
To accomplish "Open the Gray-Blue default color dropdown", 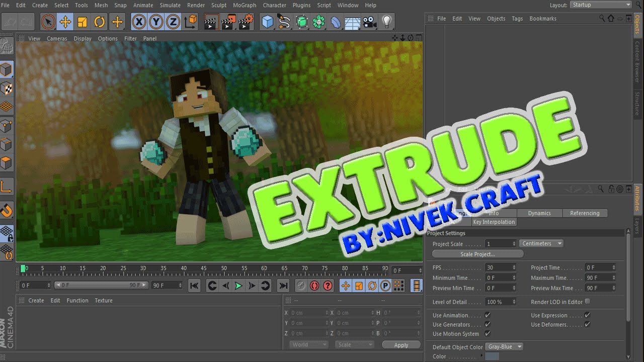I will point(504,346).
